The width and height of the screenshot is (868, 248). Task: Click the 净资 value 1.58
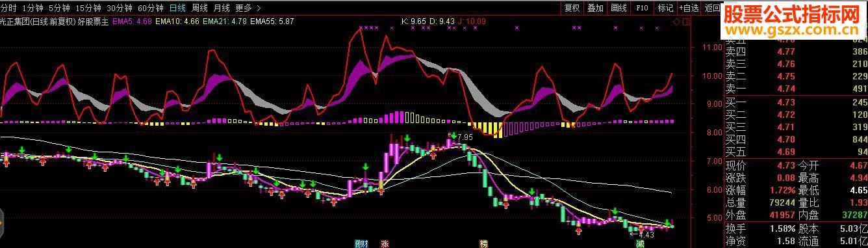(786, 241)
